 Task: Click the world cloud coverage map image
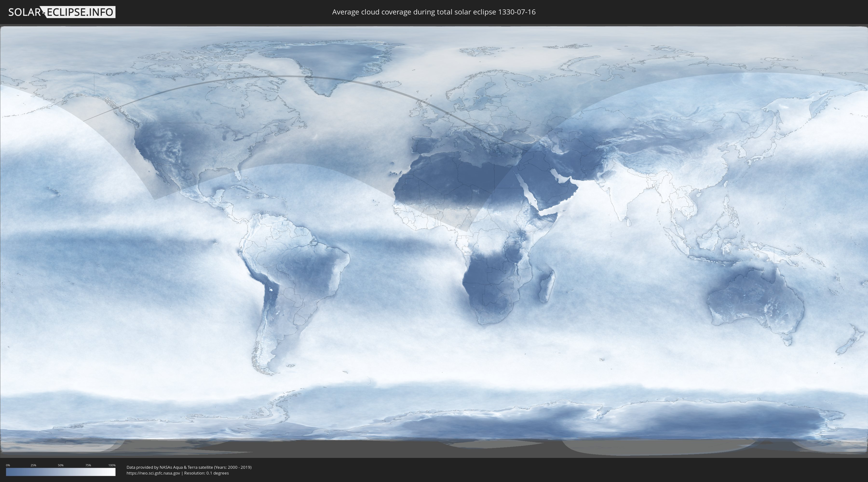(434, 241)
